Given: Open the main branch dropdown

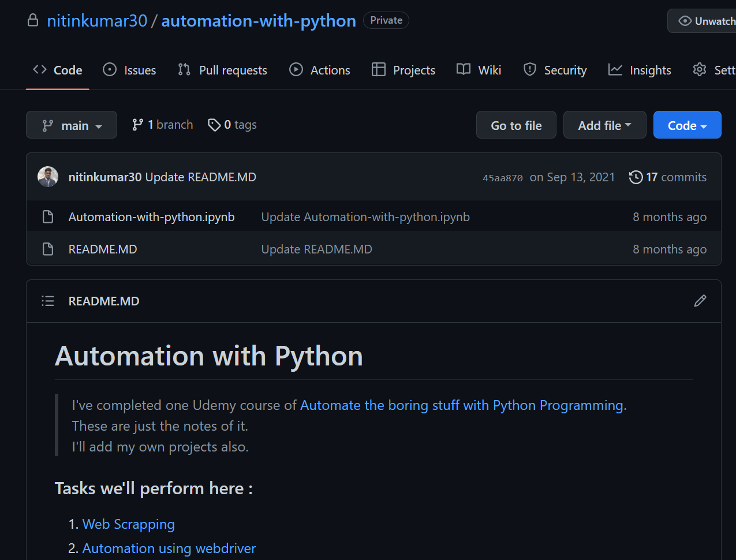Looking at the screenshot, I should click(x=72, y=125).
